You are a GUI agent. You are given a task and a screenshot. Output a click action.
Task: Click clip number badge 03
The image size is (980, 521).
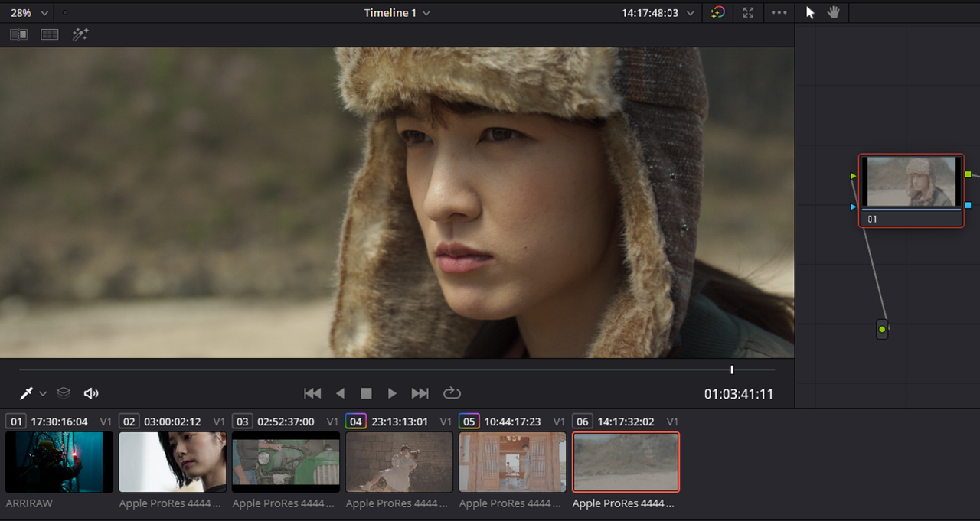[242, 422]
